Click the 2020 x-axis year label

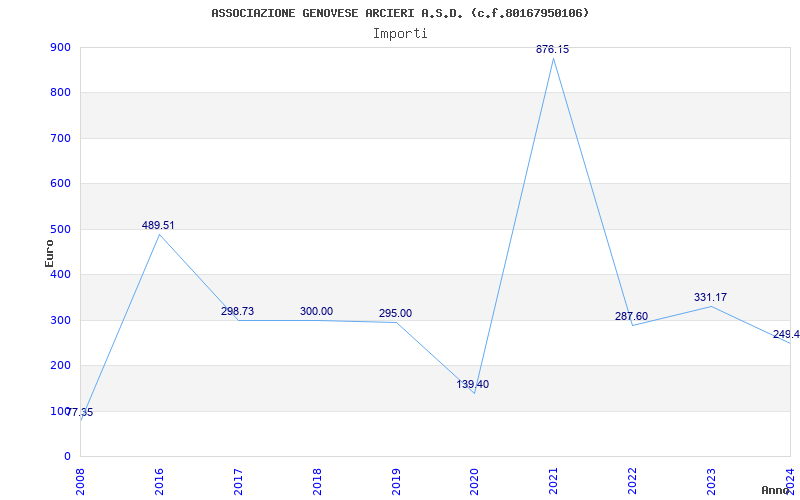point(474,481)
